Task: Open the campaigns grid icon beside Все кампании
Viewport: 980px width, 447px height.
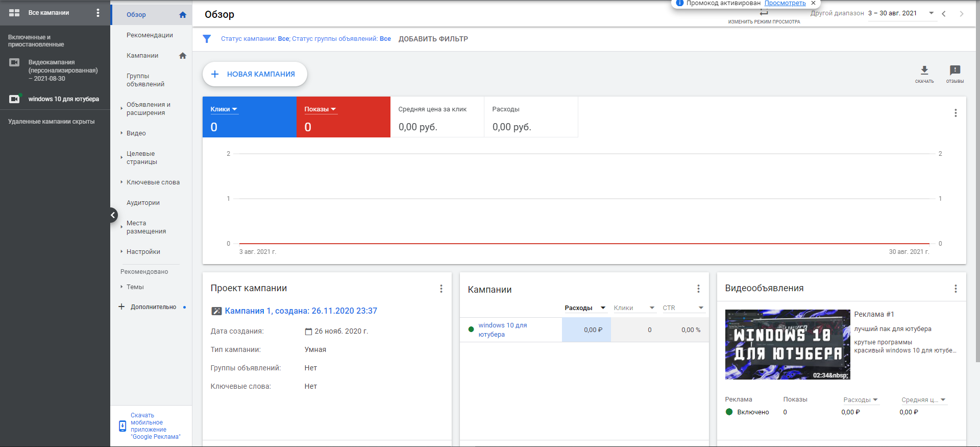Action: pos(14,13)
